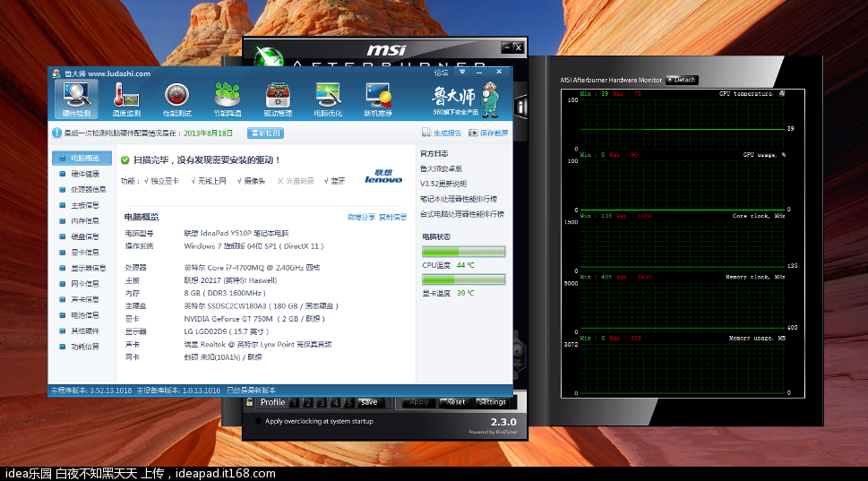Click 保存截屏 save screenshot
Image resolution: width=868 pixels, height=481 pixels.
click(x=488, y=133)
